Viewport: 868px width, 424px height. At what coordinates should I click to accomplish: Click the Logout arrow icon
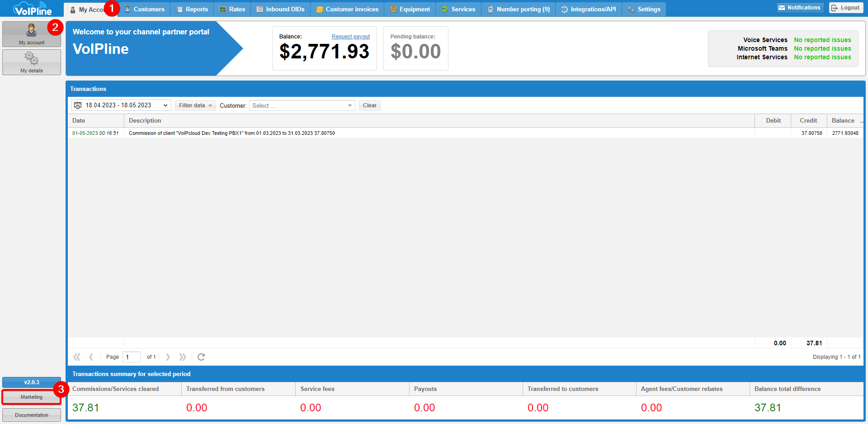pos(835,8)
